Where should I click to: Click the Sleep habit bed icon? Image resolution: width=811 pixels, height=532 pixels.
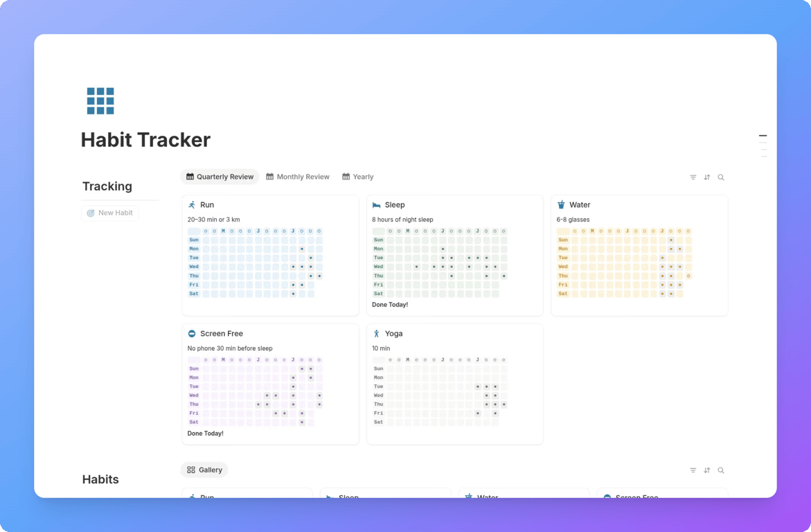pyautogui.click(x=377, y=204)
